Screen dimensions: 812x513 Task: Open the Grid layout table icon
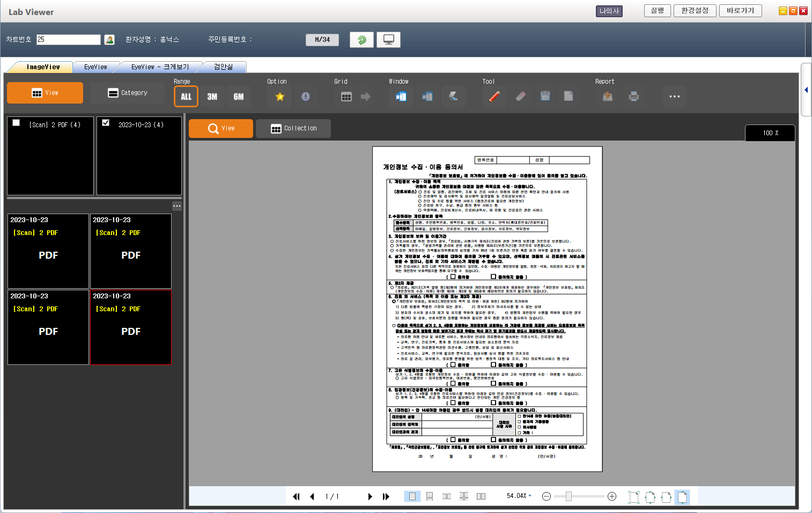click(346, 97)
